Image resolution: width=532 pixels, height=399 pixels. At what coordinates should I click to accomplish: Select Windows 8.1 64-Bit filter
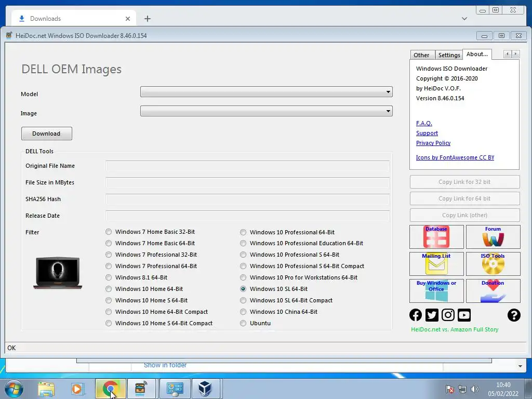point(109,277)
